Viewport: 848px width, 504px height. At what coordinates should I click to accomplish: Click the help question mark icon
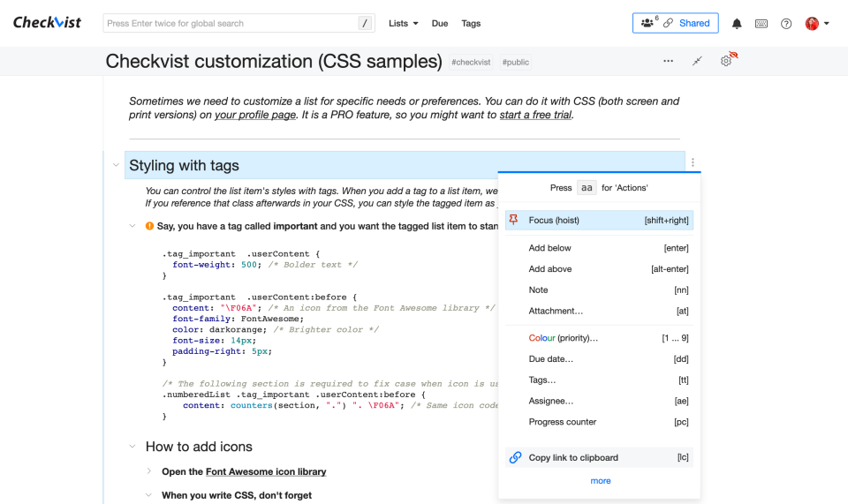pos(786,24)
